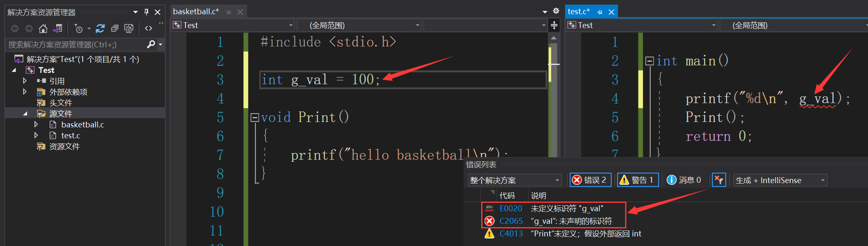
Task: Pin the test.c tab
Action: pyautogui.click(x=600, y=12)
